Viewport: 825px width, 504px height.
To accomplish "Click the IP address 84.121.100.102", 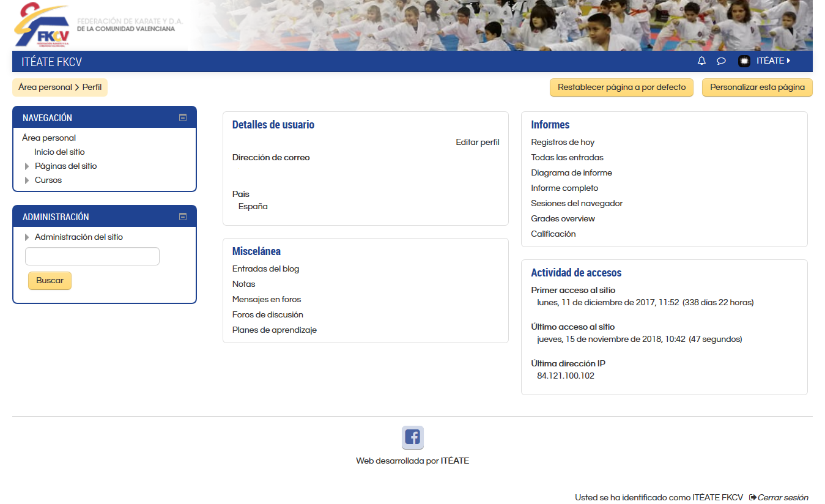I will tap(566, 376).
